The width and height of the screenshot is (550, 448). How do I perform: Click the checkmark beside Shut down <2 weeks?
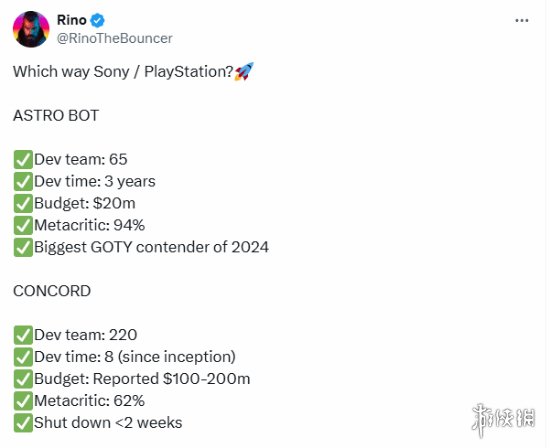pyautogui.click(x=23, y=423)
